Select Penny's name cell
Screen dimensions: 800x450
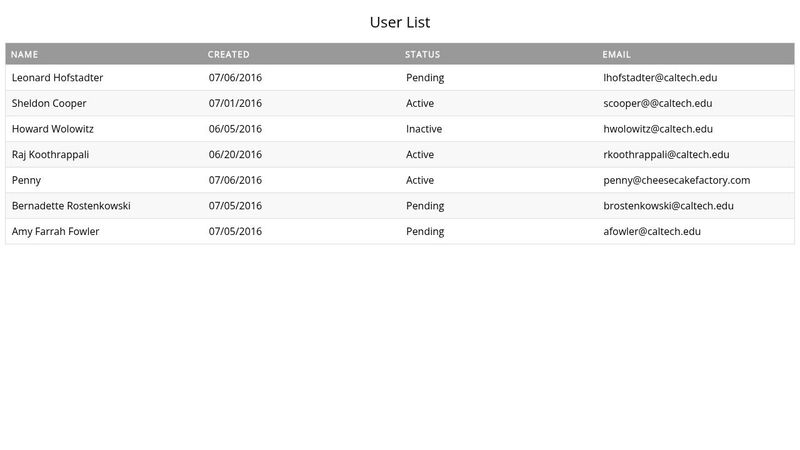point(26,180)
